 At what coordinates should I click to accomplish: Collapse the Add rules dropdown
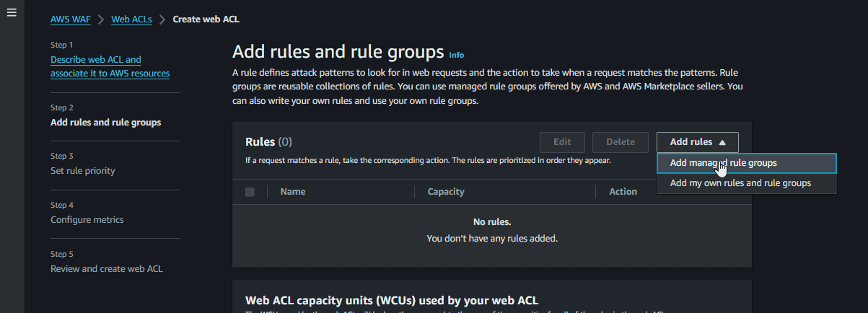coord(697,142)
